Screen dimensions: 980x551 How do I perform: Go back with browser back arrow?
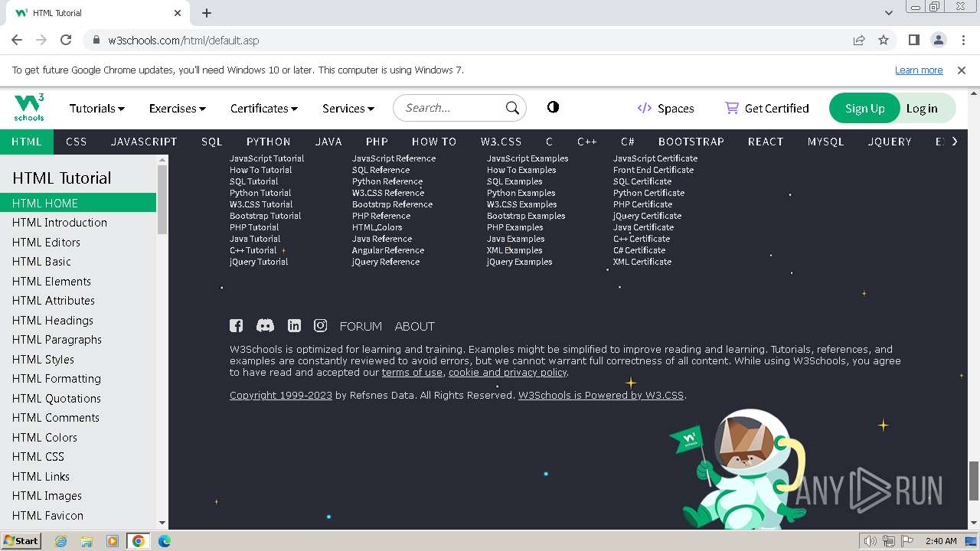coord(17,40)
